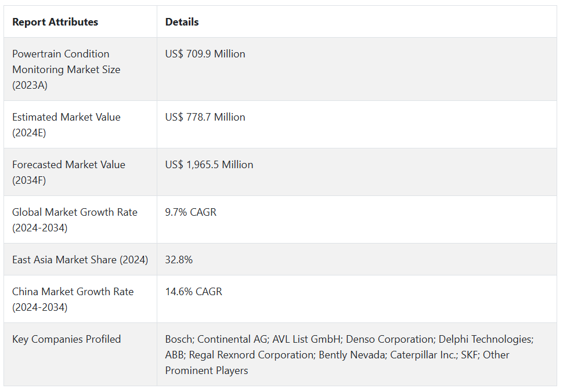Screen dimensions: 563x392
Task: Select the 'China Market Growth Rate' cell
Action: (x=73, y=299)
